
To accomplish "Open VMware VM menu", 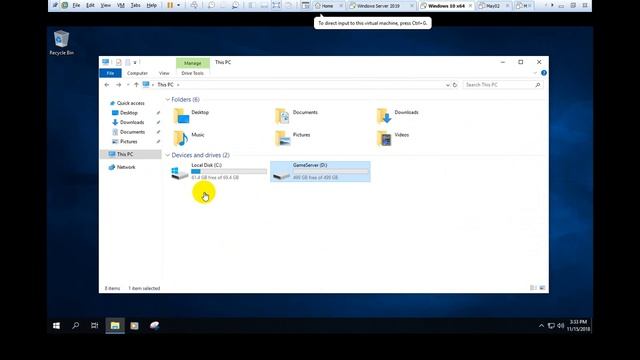I will tap(121, 5).
